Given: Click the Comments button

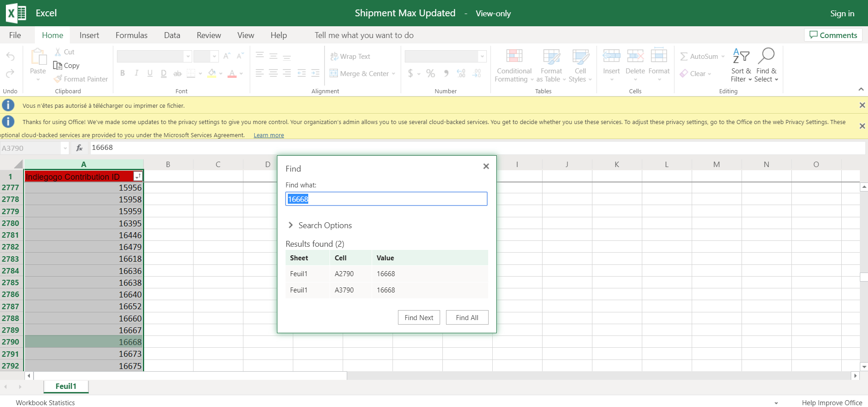Looking at the screenshot, I should 833,35.
